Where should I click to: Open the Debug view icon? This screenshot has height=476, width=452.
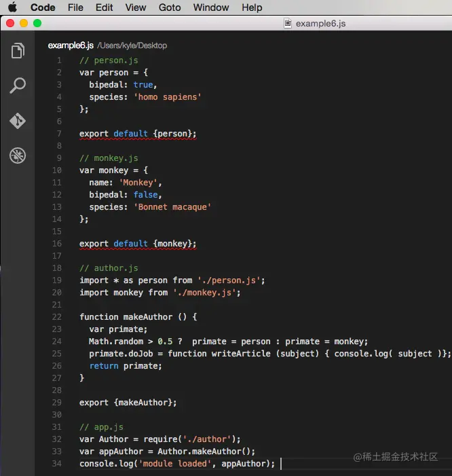point(18,155)
